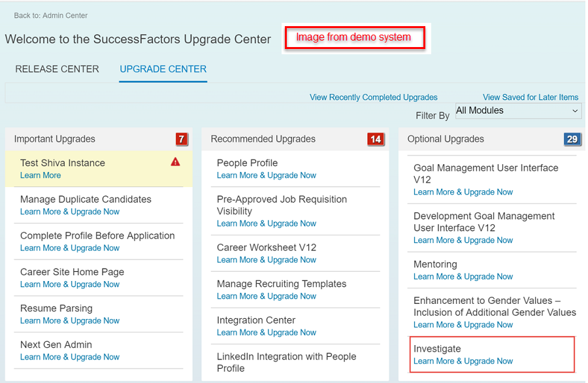Open View Recently Completed Upgrades
This screenshot has height=383, width=588.
[x=374, y=97]
